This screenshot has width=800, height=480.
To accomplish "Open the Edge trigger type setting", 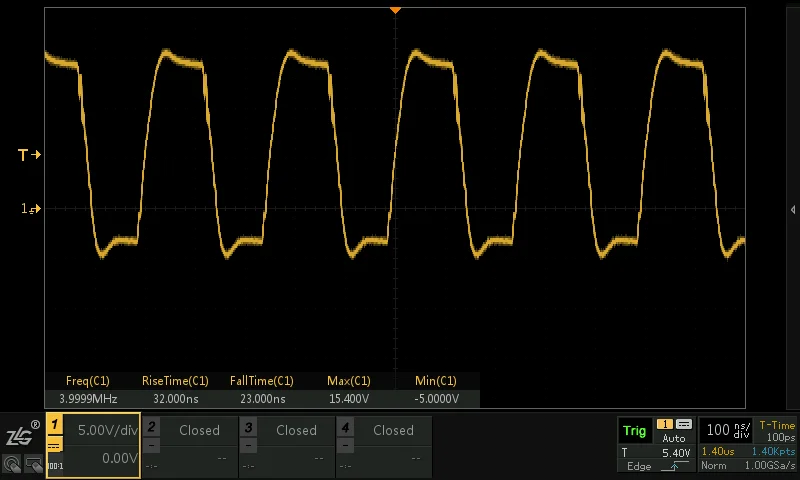I will [639, 466].
